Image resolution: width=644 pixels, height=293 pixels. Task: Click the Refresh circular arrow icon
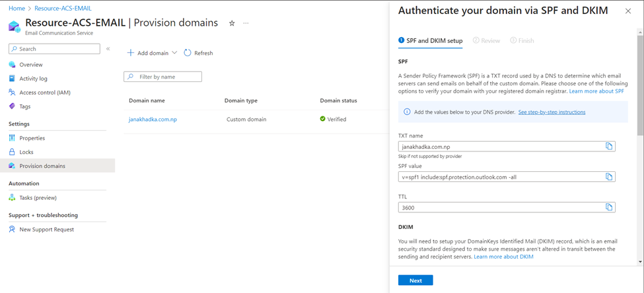pos(188,53)
